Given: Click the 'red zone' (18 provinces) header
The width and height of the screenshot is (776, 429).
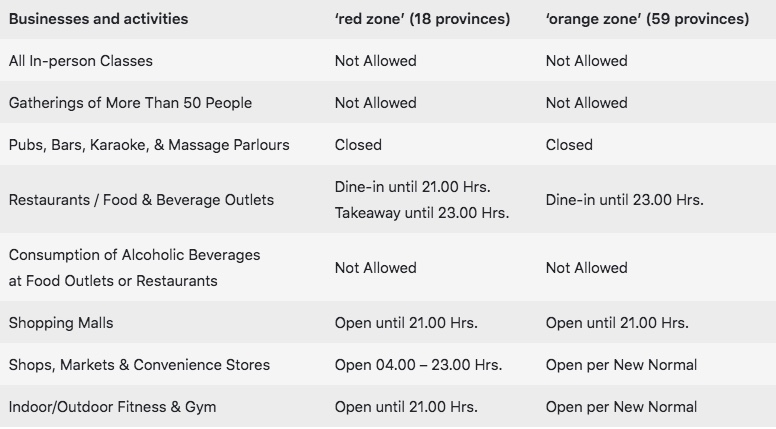Looking at the screenshot, I should pos(422,19).
